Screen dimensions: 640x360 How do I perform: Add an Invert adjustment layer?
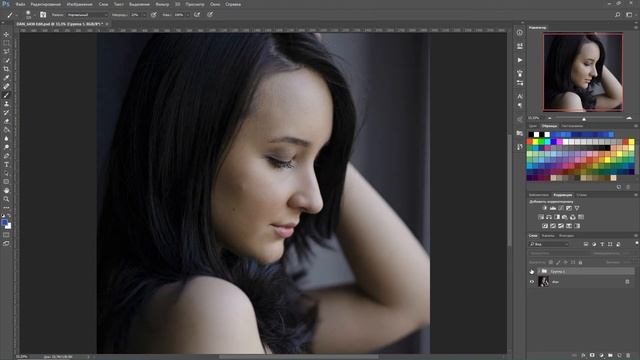coord(545,226)
